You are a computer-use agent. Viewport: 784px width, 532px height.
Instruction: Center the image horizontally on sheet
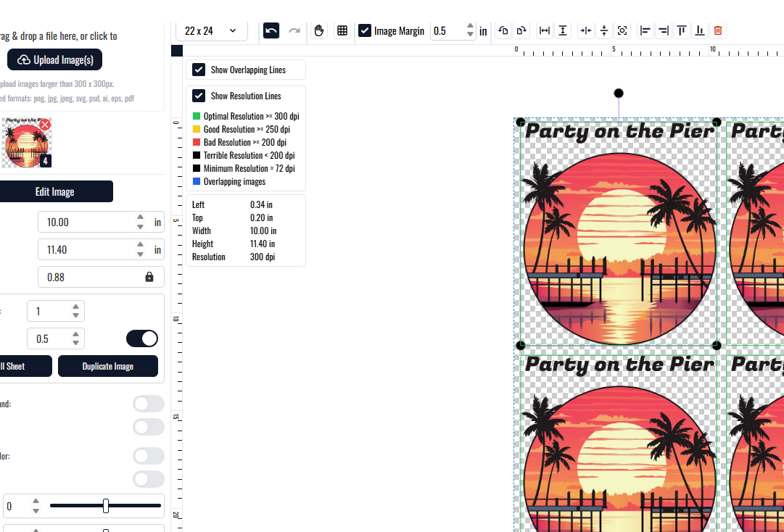(x=587, y=30)
